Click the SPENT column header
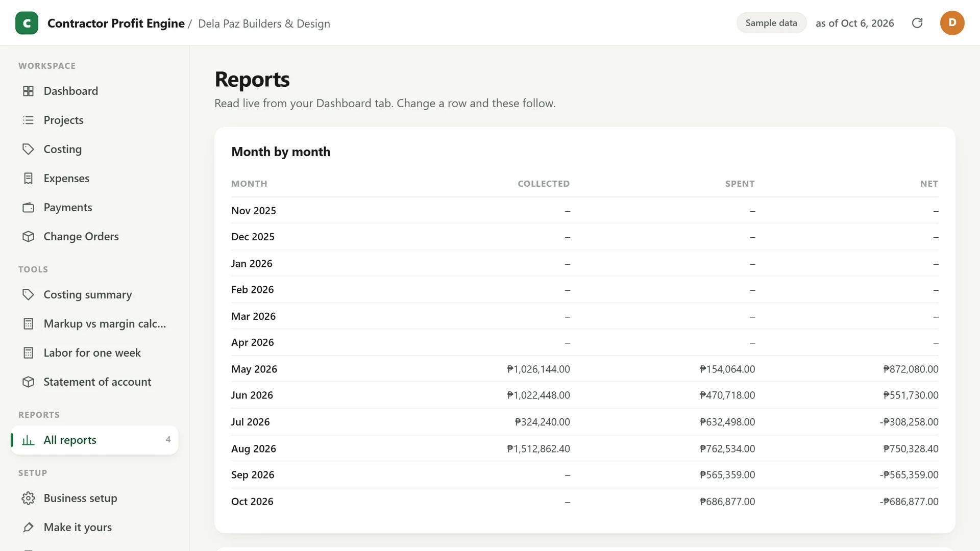The height and width of the screenshot is (551, 980). coord(740,184)
